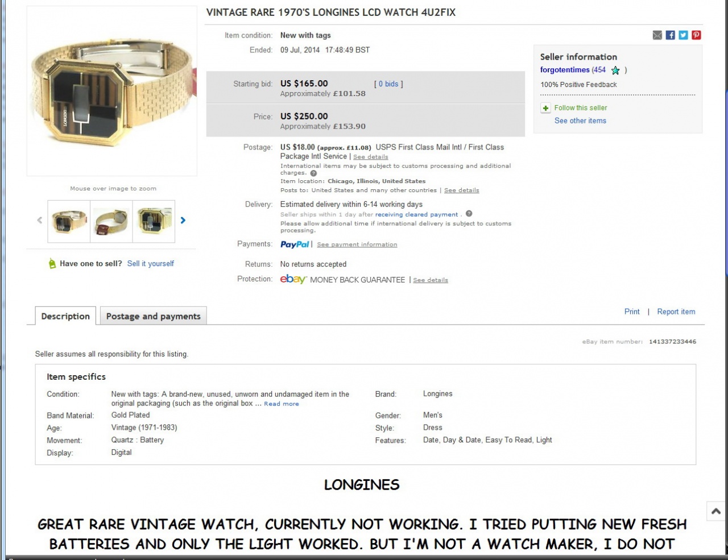This screenshot has height=560, width=728.
Task: Click the green plus Follow icon
Action: pyautogui.click(x=545, y=108)
